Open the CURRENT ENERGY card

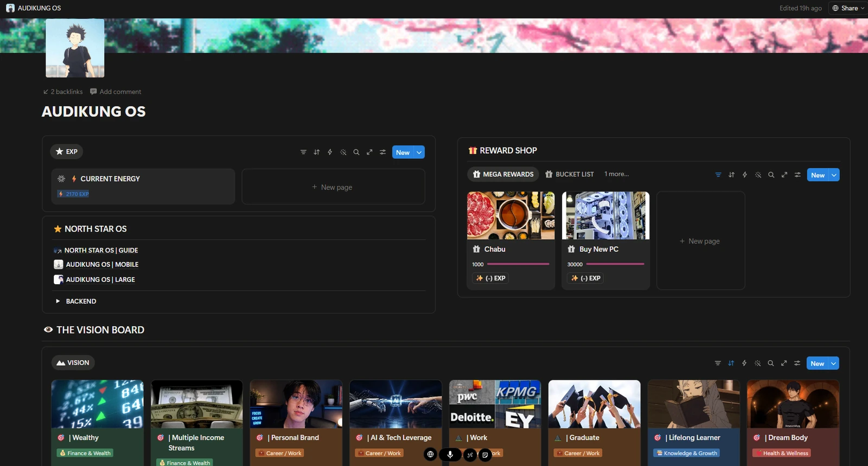(x=143, y=186)
